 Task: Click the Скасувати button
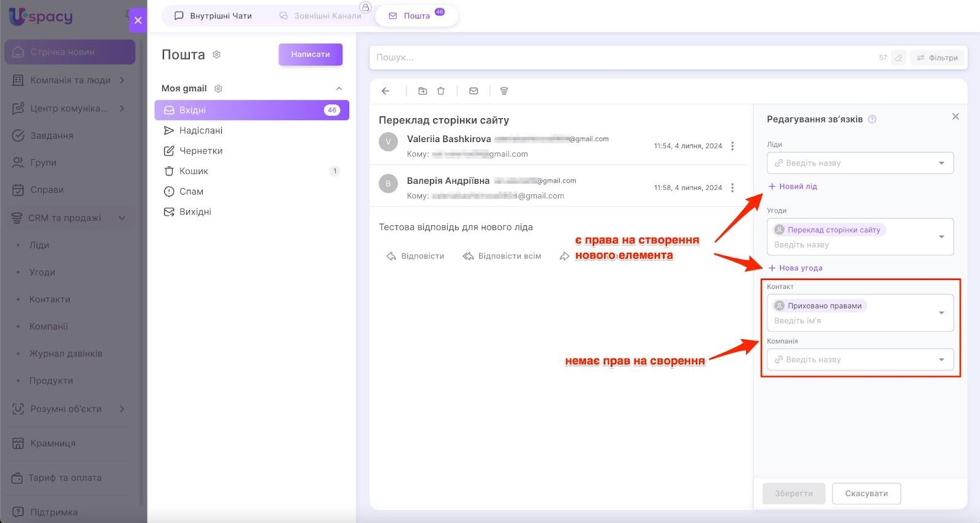(x=867, y=494)
